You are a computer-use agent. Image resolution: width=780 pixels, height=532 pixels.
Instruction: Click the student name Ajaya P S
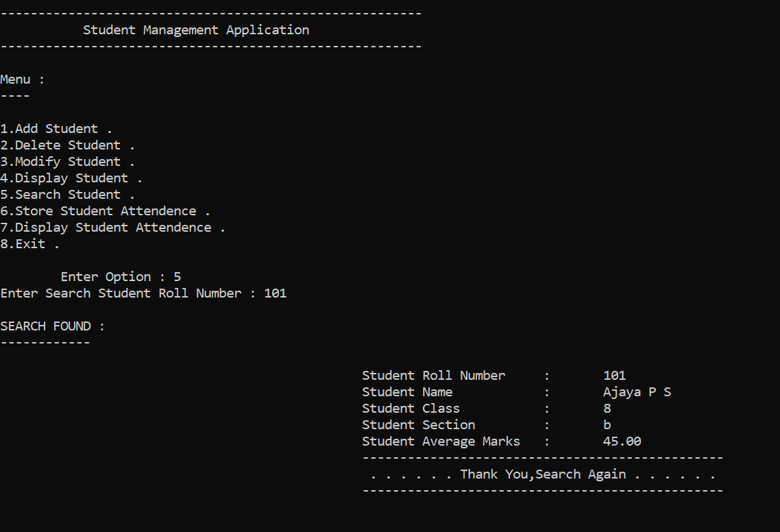coord(636,391)
